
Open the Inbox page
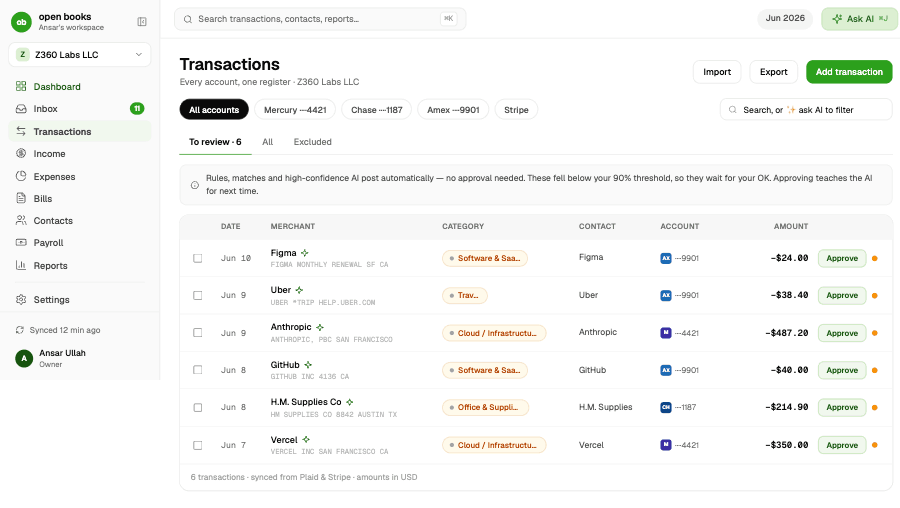(80, 108)
